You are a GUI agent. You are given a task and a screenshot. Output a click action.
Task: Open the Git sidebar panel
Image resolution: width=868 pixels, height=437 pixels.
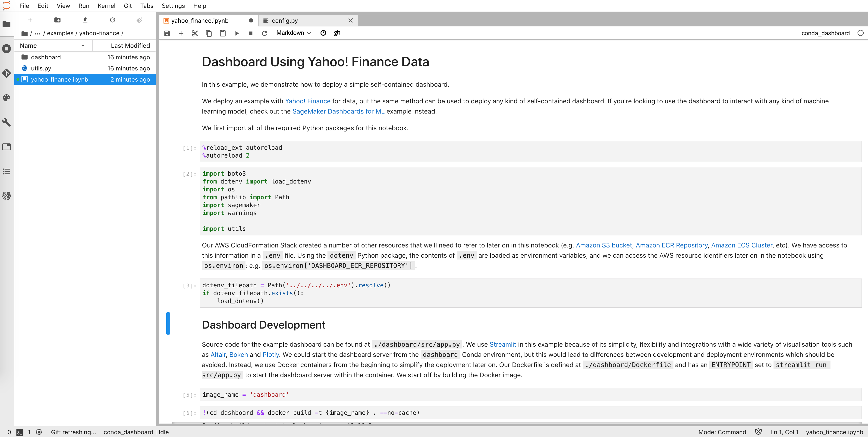[x=6, y=73]
